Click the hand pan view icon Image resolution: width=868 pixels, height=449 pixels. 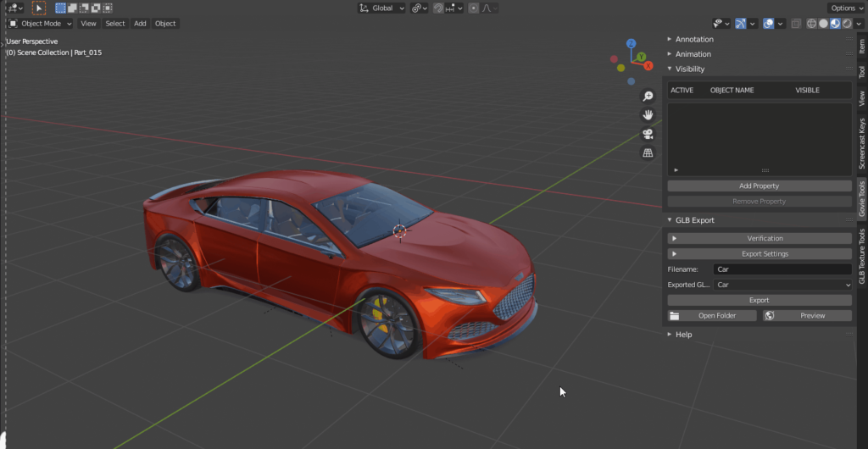(x=648, y=115)
